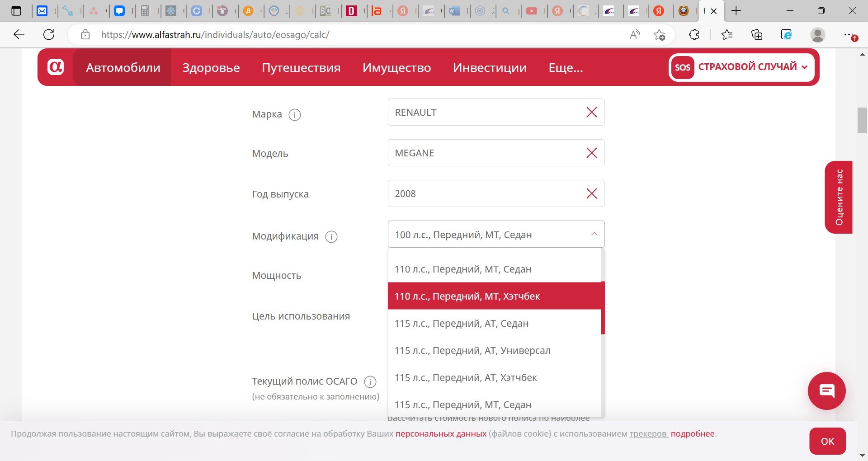The width and height of the screenshot is (868, 461).
Task: Switch to the blue mail envelope tab
Action: [42, 11]
